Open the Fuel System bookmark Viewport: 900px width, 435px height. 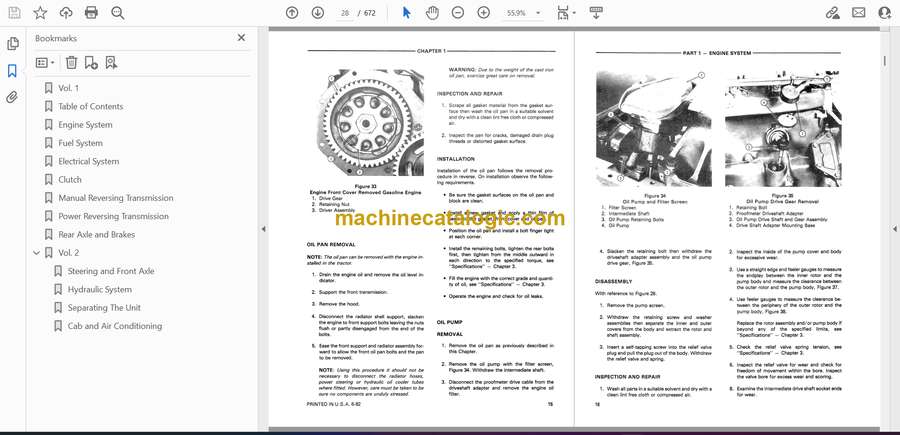click(x=80, y=143)
